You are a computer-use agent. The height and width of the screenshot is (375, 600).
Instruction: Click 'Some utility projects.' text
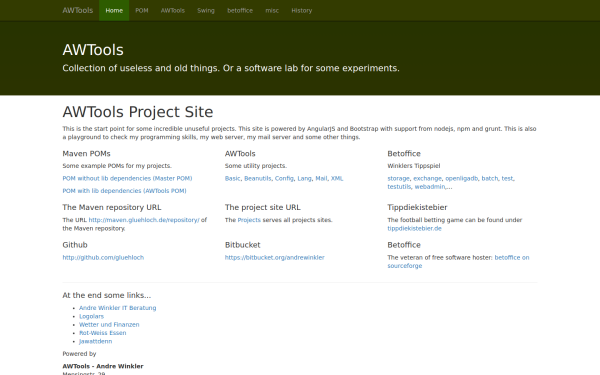(x=256, y=166)
